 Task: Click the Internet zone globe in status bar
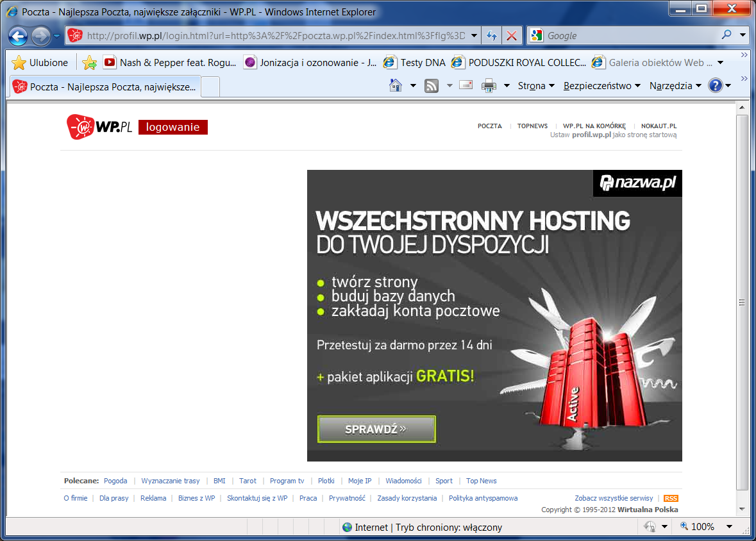pos(347,527)
